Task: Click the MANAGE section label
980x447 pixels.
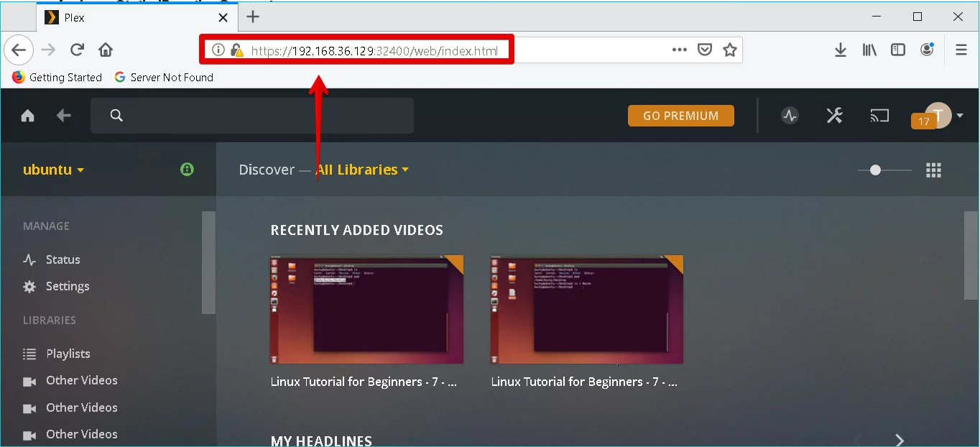Action: click(46, 226)
